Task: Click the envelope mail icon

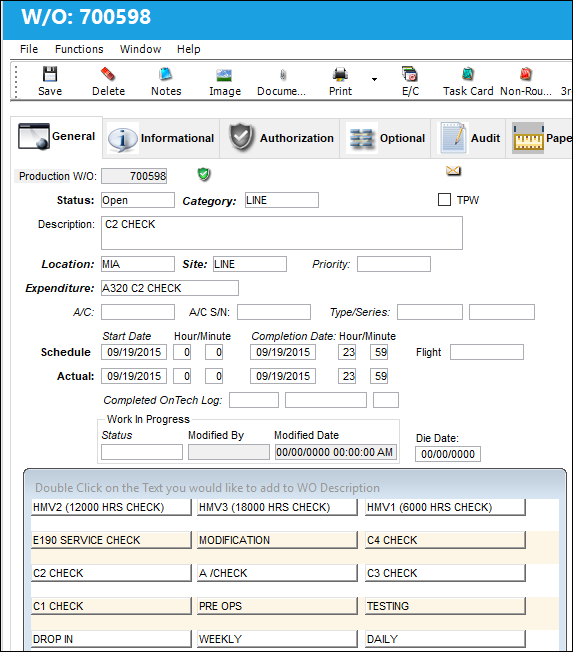Action: tap(453, 170)
